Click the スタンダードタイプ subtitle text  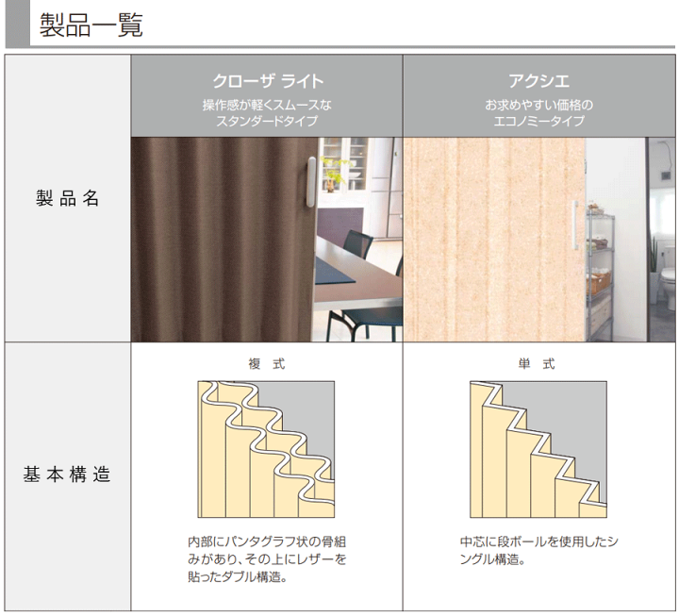[267, 122]
